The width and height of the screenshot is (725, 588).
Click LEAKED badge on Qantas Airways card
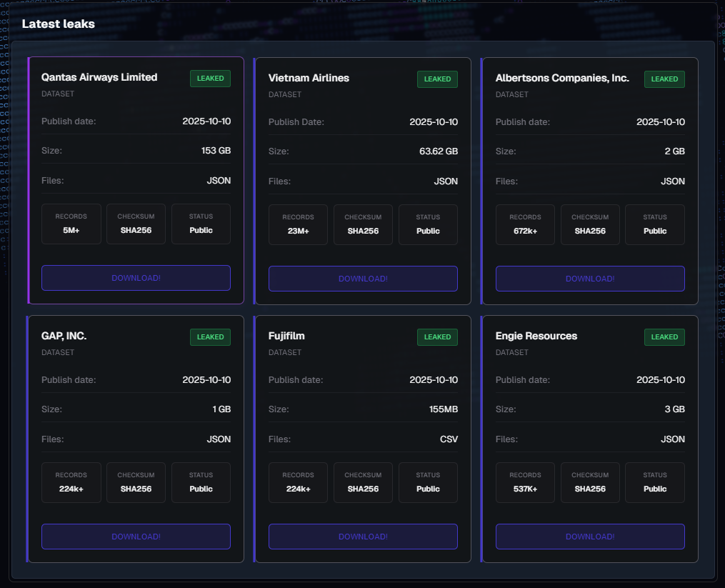pyautogui.click(x=210, y=79)
